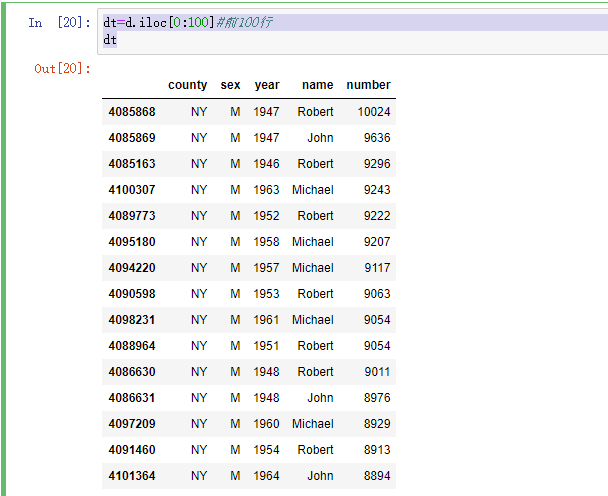Click year 1948 in row 4086631
The image size is (608, 496).
tap(266, 397)
